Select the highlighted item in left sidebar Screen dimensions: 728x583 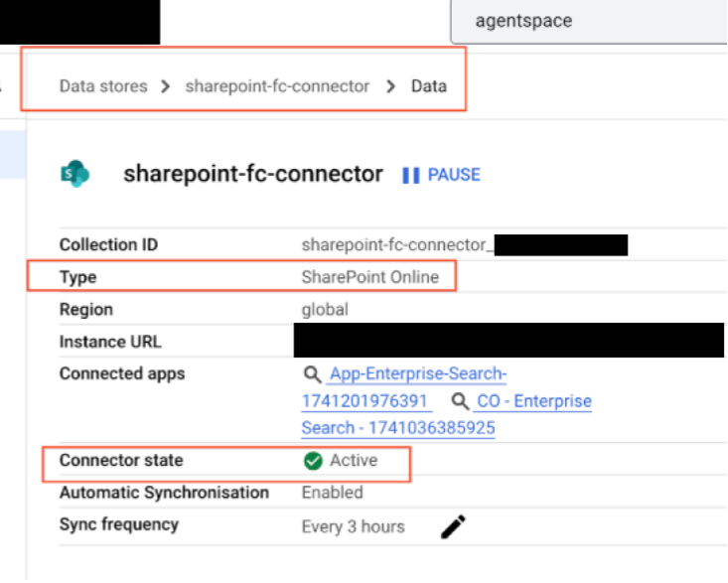click(13, 155)
